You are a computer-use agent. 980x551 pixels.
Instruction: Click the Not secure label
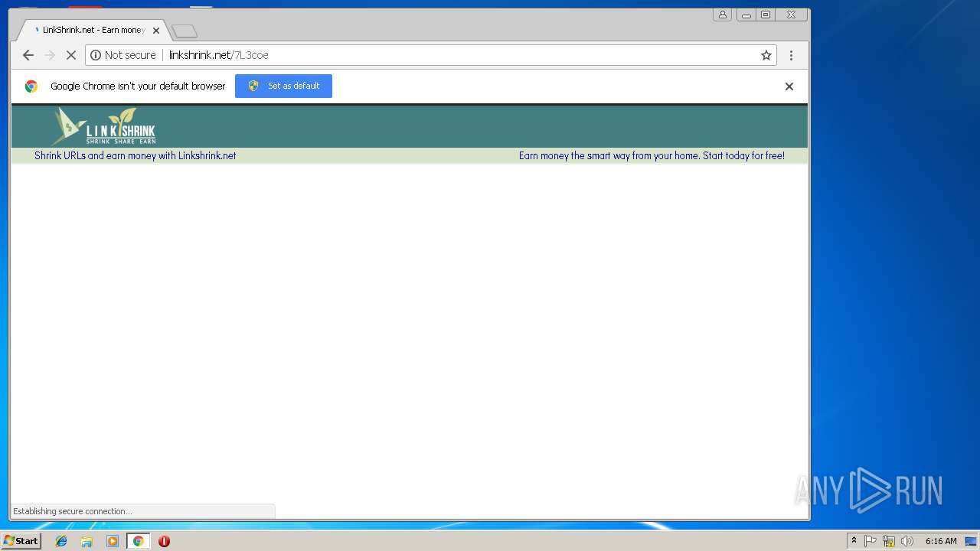(x=130, y=55)
